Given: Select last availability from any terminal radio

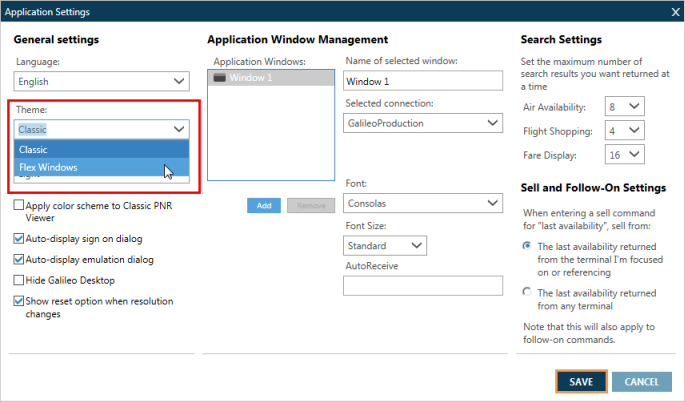Looking at the screenshot, I should tap(527, 291).
